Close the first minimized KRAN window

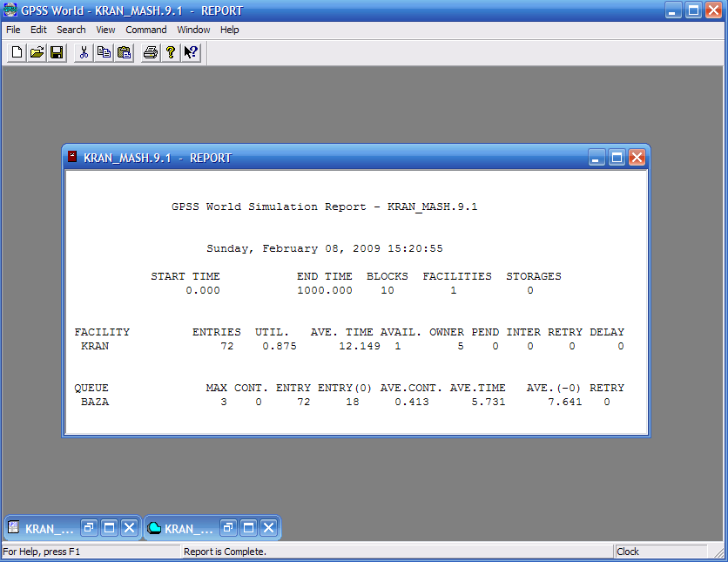(130, 528)
